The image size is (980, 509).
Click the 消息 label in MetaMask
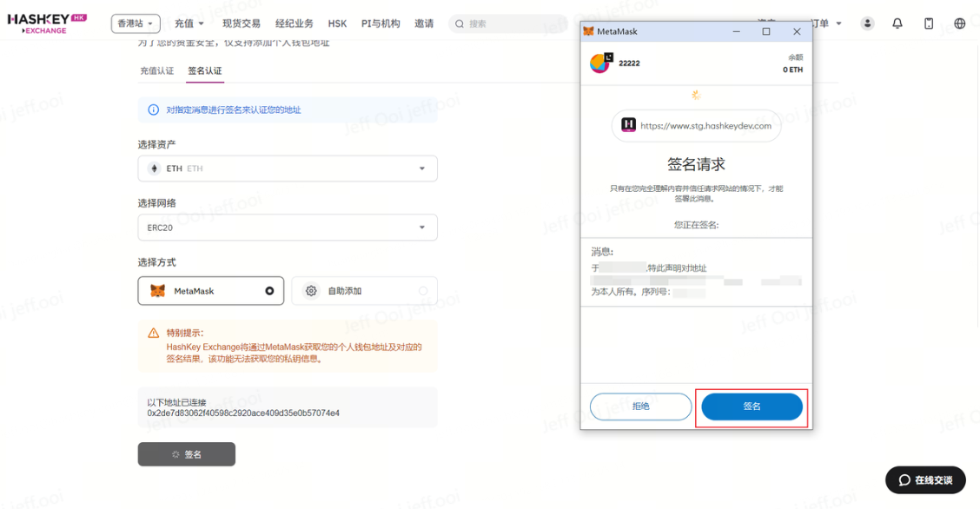tap(602, 252)
